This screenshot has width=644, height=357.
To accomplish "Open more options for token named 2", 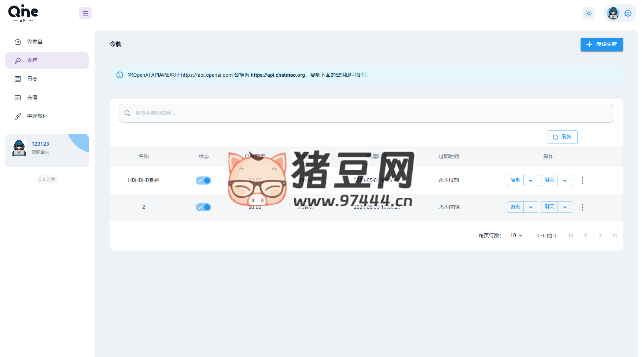I will click(582, 207).
